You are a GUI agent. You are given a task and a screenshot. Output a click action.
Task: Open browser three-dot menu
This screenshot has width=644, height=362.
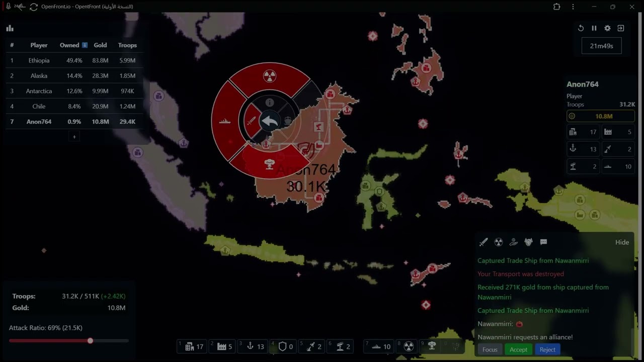pyautogui.click(x=573, y=7)
